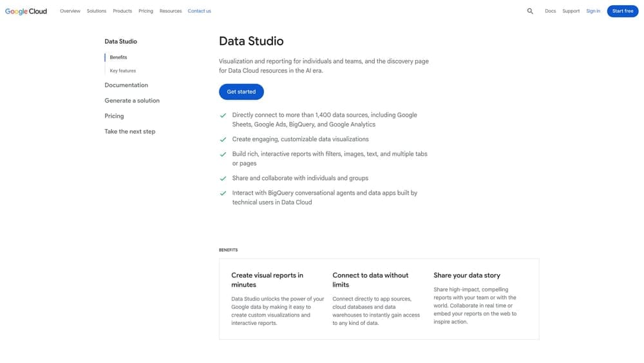Screen dimensions: 644x363
Task: Go to Docs
Action: (x=551, y=11)
